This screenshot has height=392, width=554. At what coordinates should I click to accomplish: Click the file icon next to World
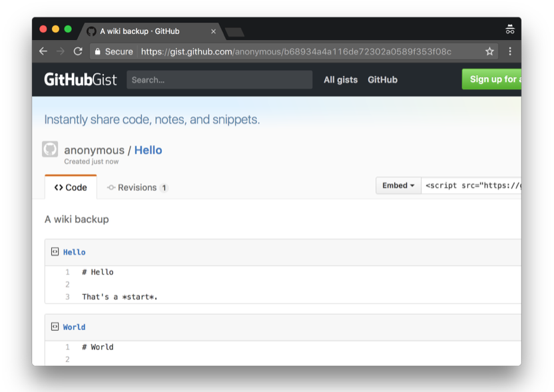pos(55,327)
